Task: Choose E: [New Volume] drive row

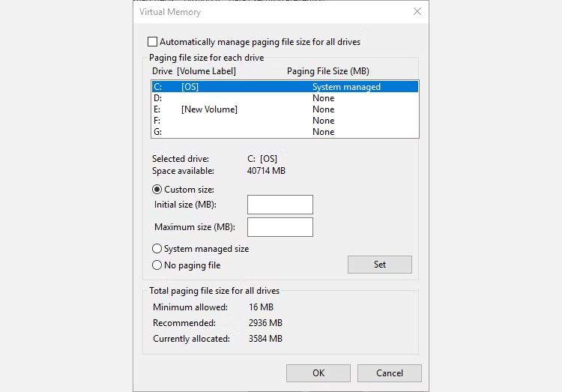Action: pyautogui.click(x=285, y=109)
